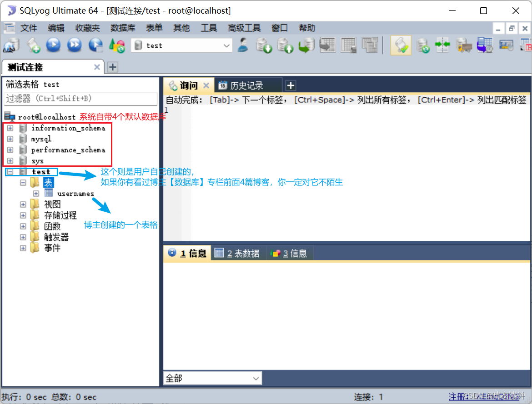Click the root@localhost server icon
Viewport: 532px width, 404px height.
click(10, 117)
